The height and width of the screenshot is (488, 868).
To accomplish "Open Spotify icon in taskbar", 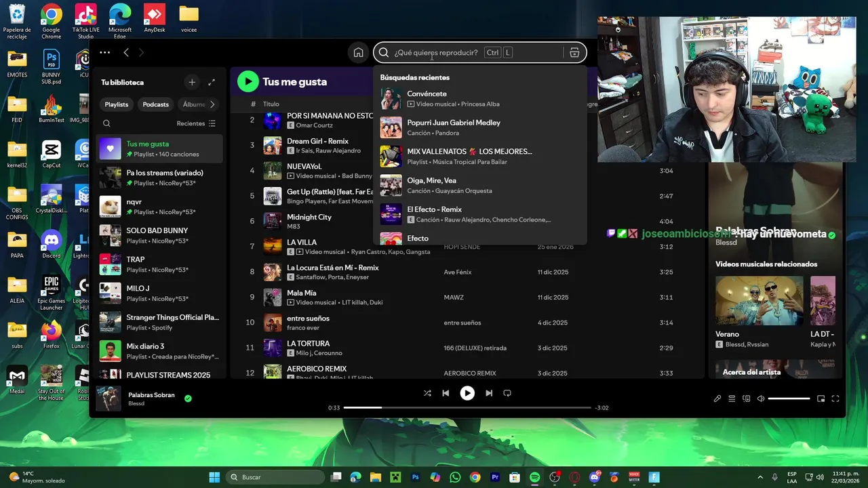I will pyautogui.click(x=534, y=477).
